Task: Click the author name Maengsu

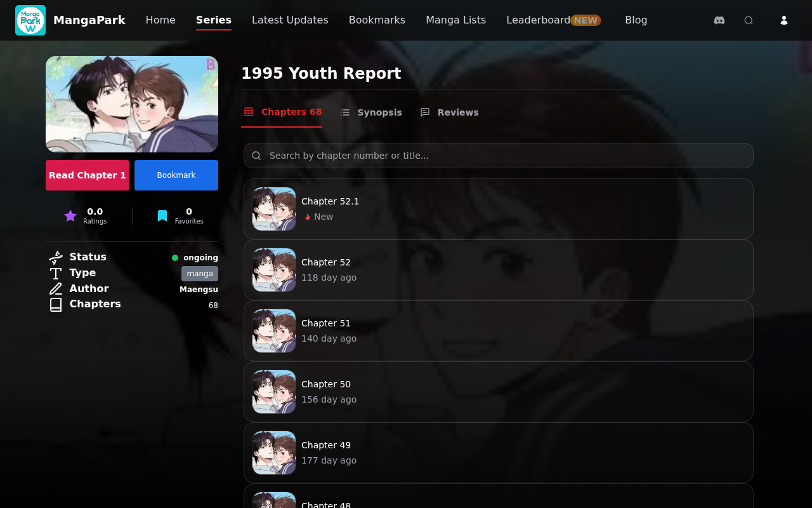Action: 199,290
